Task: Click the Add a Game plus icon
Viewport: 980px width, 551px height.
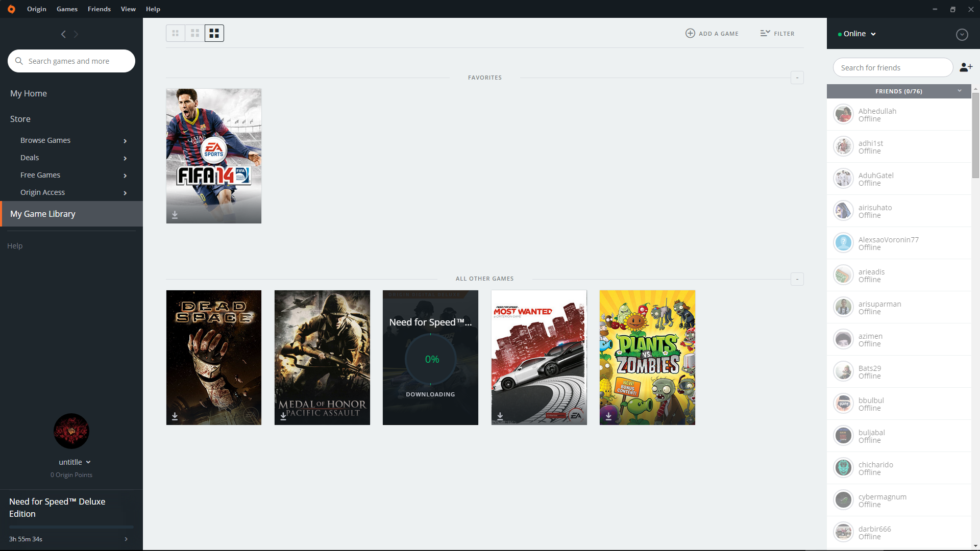Action: (x=690, y=33)
